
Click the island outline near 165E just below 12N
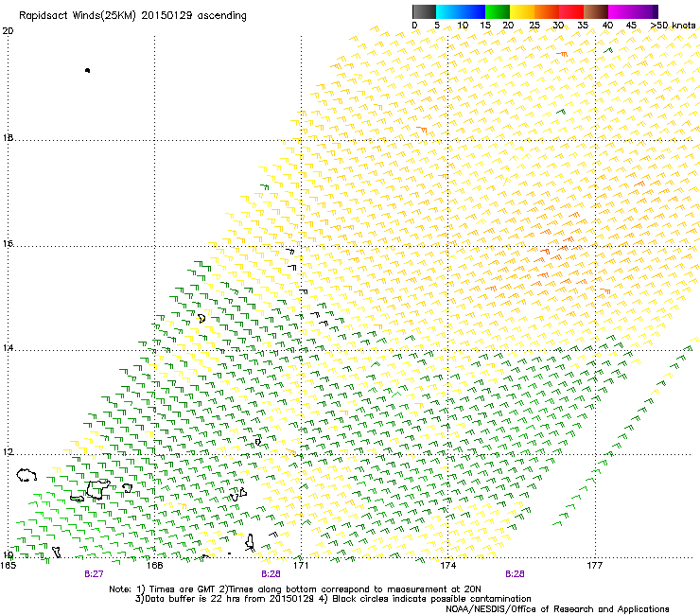tap(26, 475)
